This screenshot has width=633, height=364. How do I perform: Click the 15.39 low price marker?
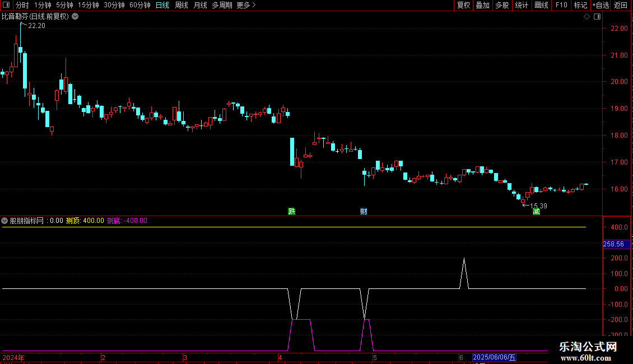pos(537,206)
